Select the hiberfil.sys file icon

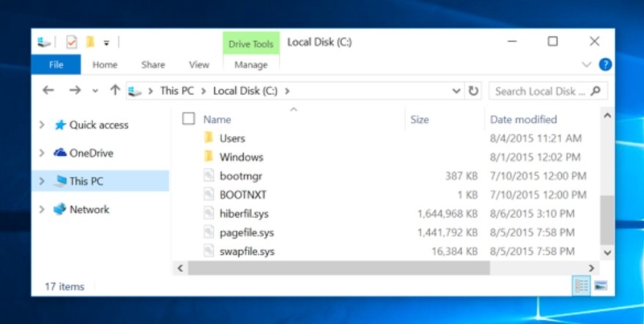pos(209,213)
